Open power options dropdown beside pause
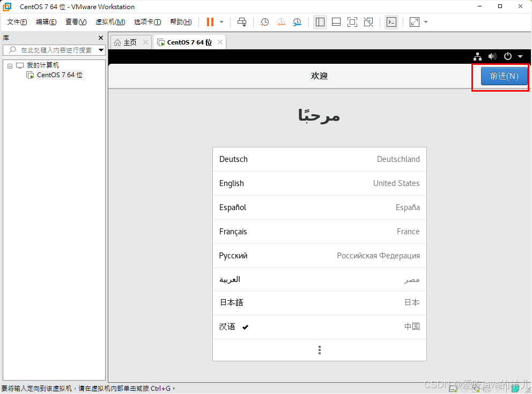Screen dimensions: 532x394 pyautogui.click(x=221, y=22)
